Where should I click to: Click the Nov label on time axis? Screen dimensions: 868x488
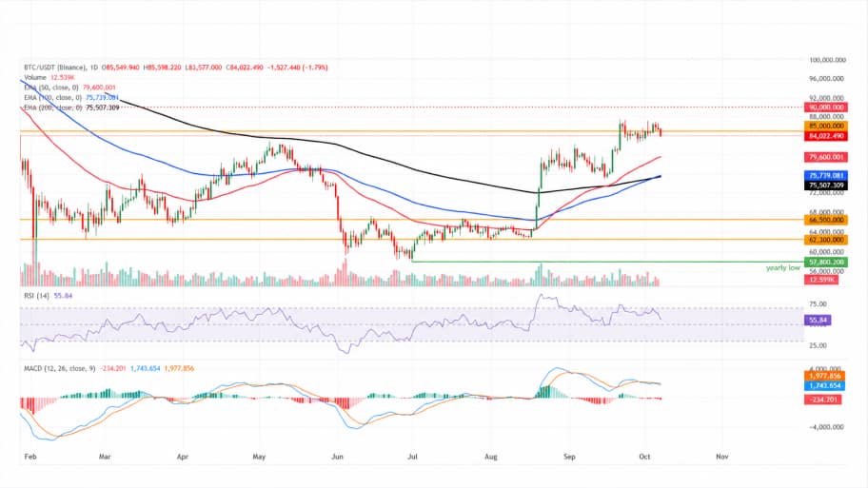(721, 457)
